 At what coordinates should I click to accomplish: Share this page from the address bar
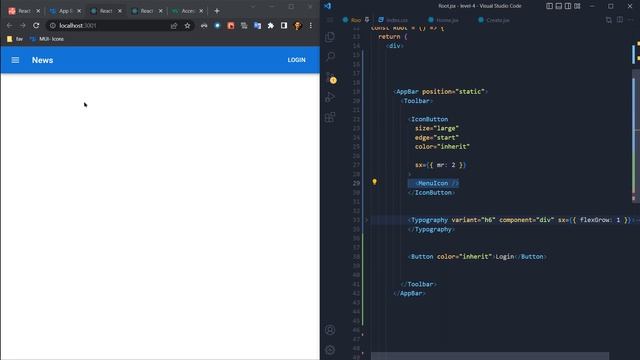point(174,26)
